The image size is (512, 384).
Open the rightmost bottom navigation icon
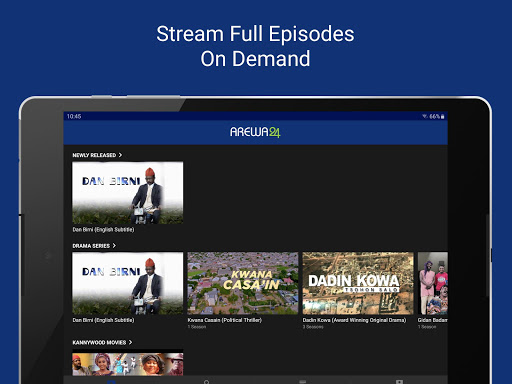(399, 382)
